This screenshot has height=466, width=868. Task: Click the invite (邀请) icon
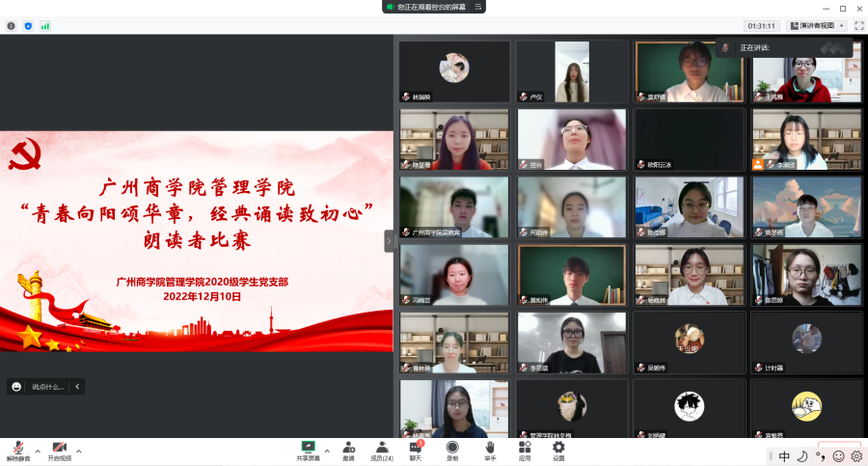348,451
